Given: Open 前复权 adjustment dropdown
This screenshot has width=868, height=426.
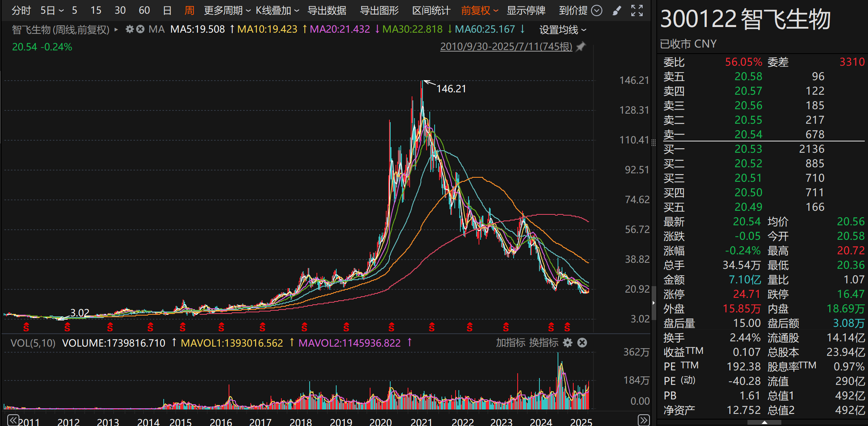Looking at the screenshot, I should tap(480, 10).
